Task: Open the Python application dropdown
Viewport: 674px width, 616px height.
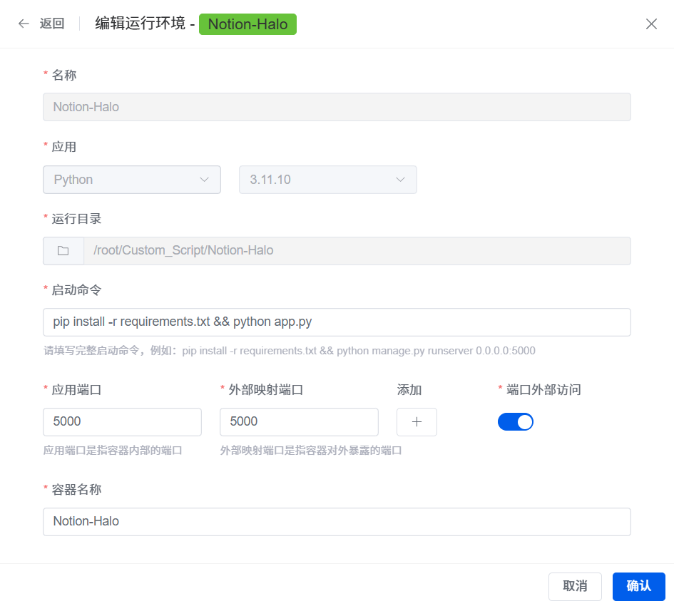Action: pos(132,180)
